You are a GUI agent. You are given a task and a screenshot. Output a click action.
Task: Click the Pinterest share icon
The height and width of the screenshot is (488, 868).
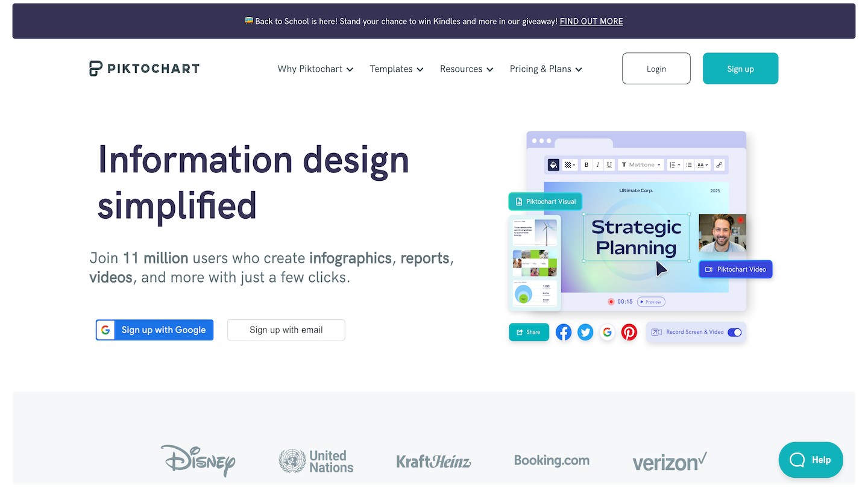629,332
